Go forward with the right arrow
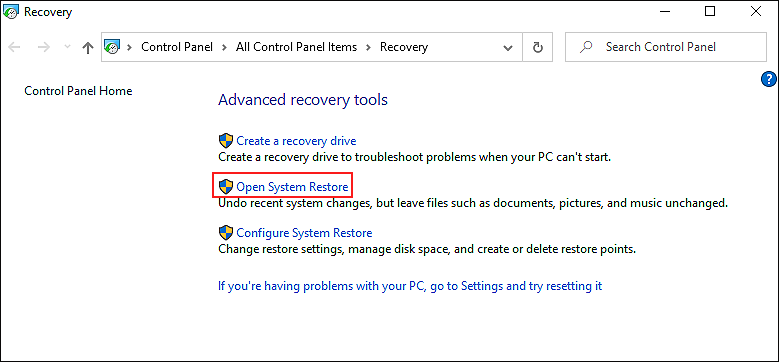This screenshot has height=362, width=779. 44,47
